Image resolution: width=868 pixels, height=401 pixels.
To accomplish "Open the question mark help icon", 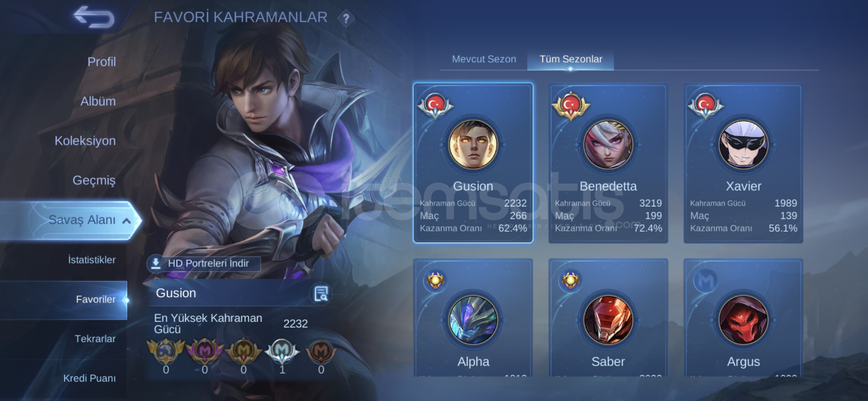I will [346, 18].
